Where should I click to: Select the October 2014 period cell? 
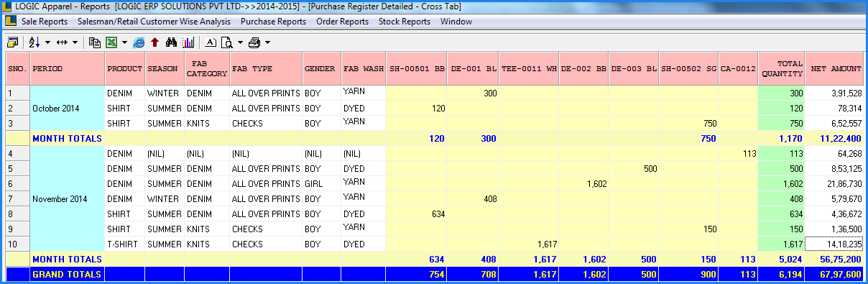pyautogui.click(x=68, y=108)
